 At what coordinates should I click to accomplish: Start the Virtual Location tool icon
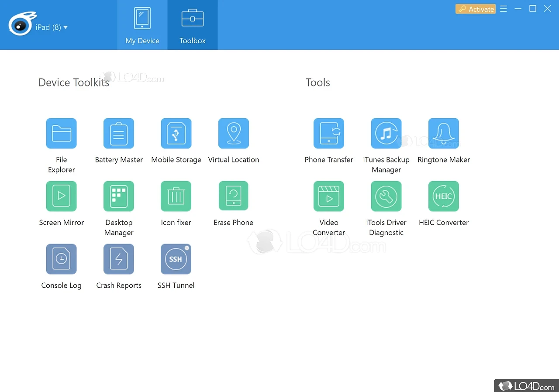[x=234, y=133]
